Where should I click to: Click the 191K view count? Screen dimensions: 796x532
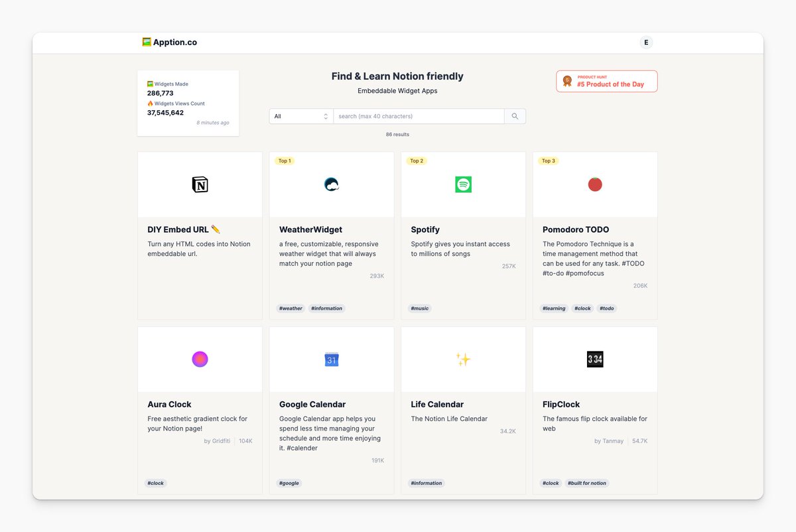(x=377, y=460)
